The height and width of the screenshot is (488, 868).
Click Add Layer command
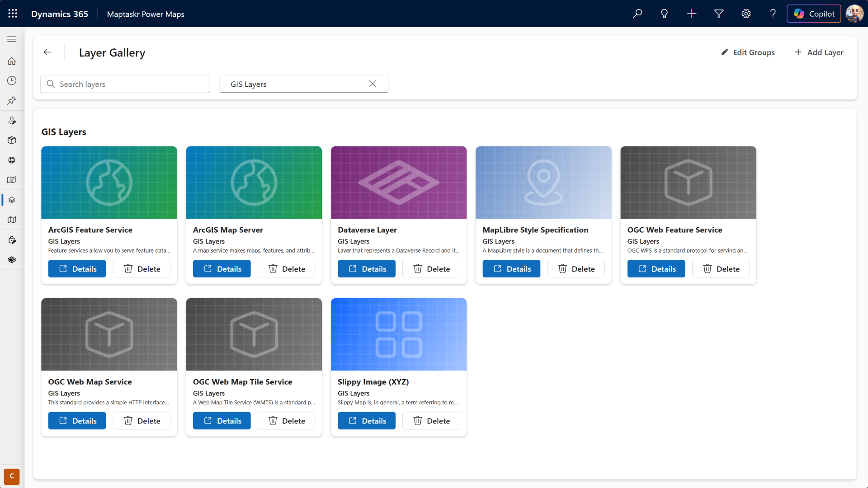coord(819,52)
